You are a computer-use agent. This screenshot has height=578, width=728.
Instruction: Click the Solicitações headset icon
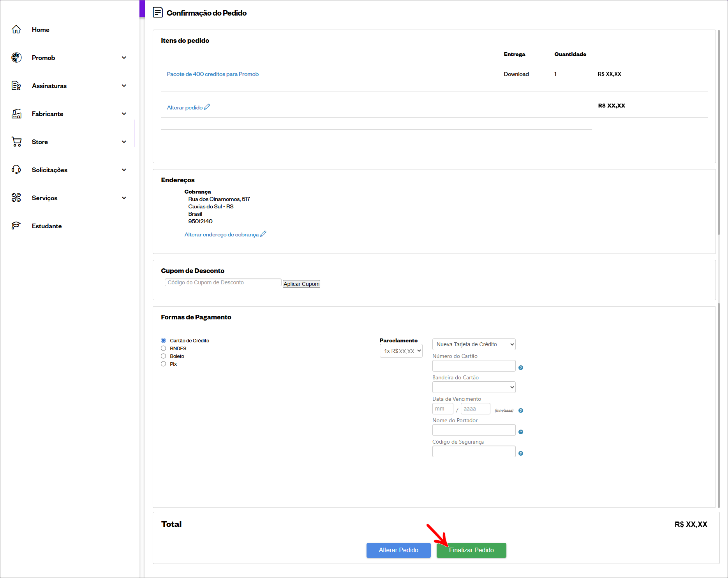tap(16, 170)
